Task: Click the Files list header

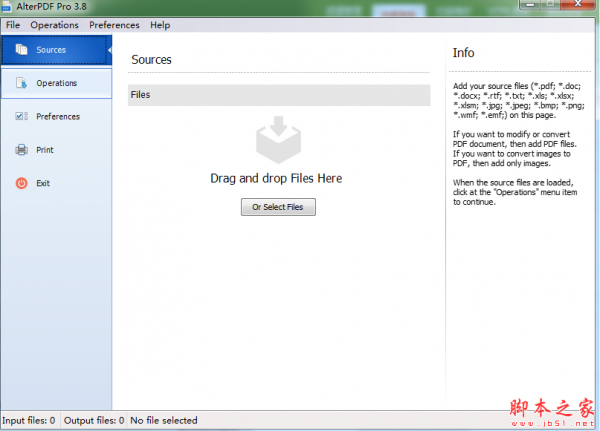Action: pyautogui.click(x=279, y=95)
